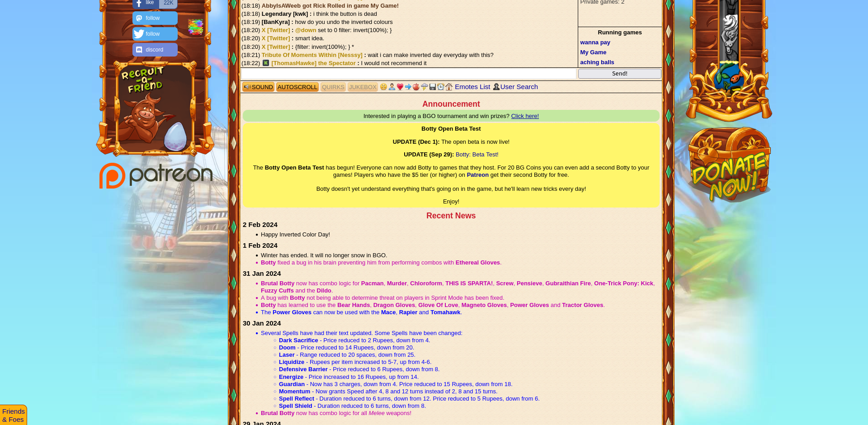Click the @down mention in chat
The width and height of the screenshot is (868, 425).
(306, 30)
